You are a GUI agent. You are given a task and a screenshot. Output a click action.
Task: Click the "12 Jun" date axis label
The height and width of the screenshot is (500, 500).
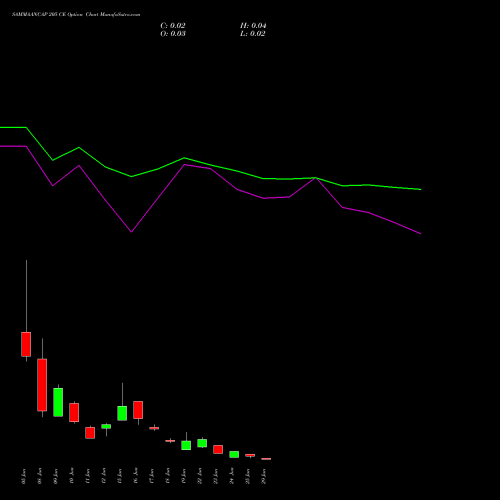pyautogui.click(x=104, y=476)
